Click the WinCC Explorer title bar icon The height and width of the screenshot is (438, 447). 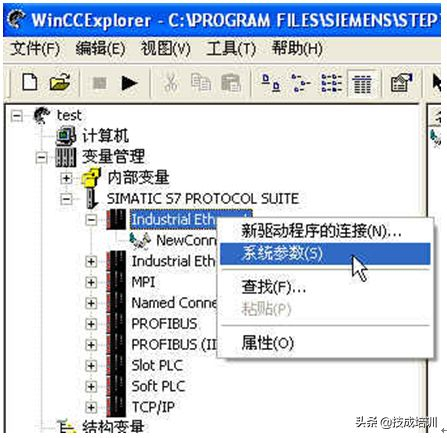pyautogui.click(x=16, y=18)
